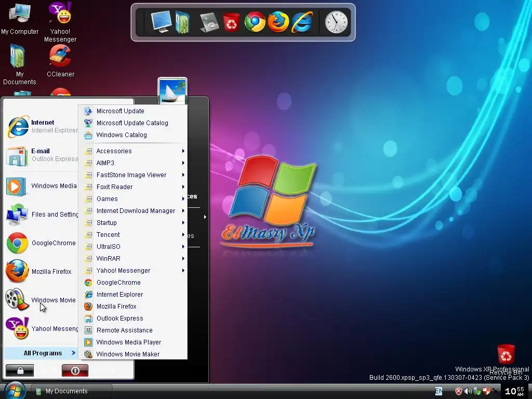Launch Firefox from the top dock

coord(278,22)
